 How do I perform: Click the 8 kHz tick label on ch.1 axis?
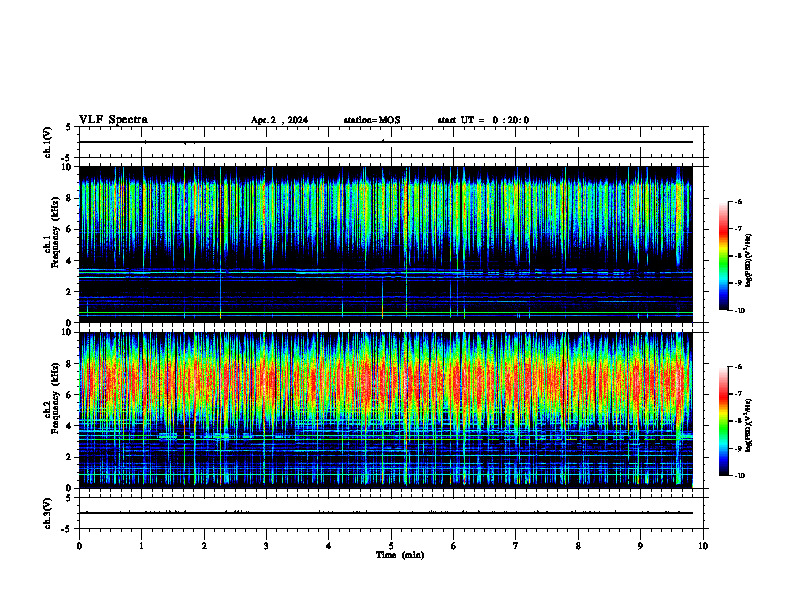70,198
